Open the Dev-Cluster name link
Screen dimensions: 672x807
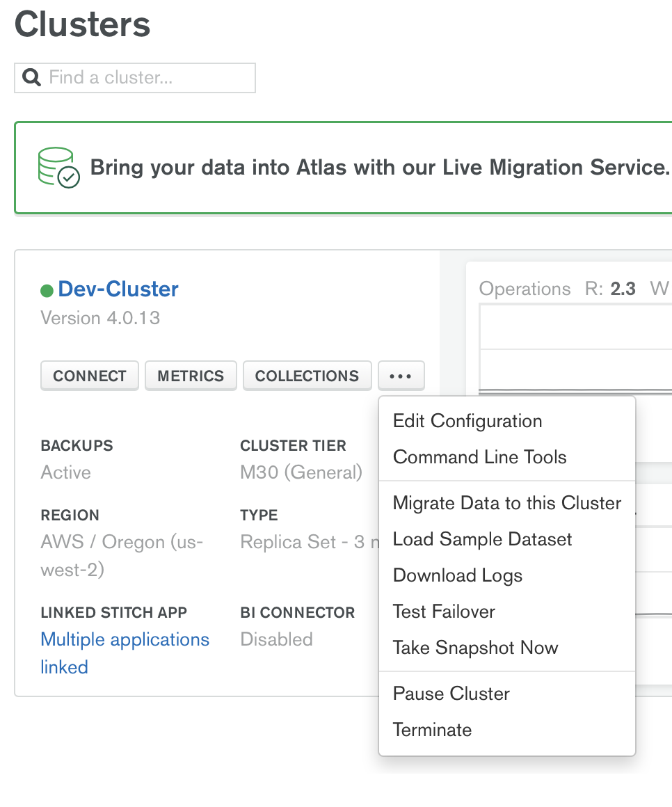(x=118, y=289)
